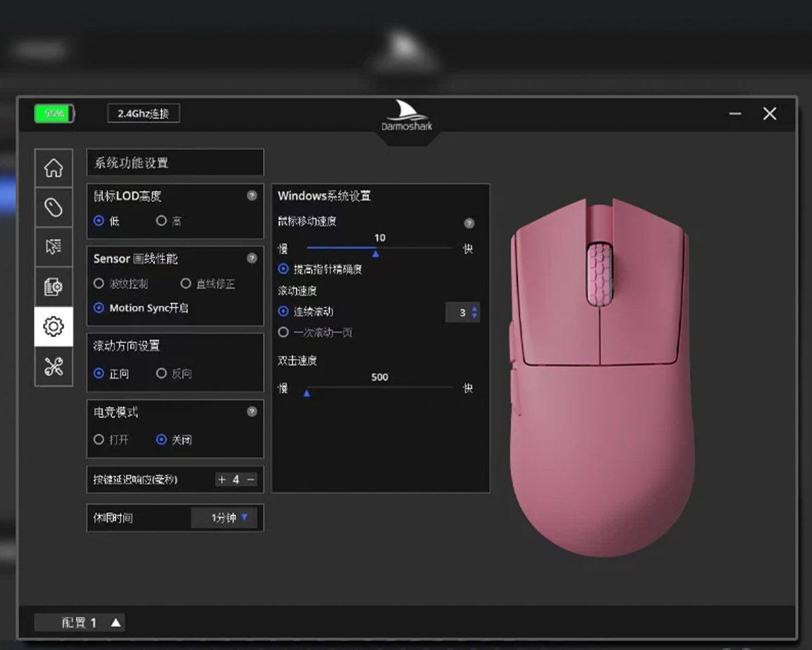Open the Home page from sidebar
The width and height of the screenshot is (812, 650).
pos(54,168)
